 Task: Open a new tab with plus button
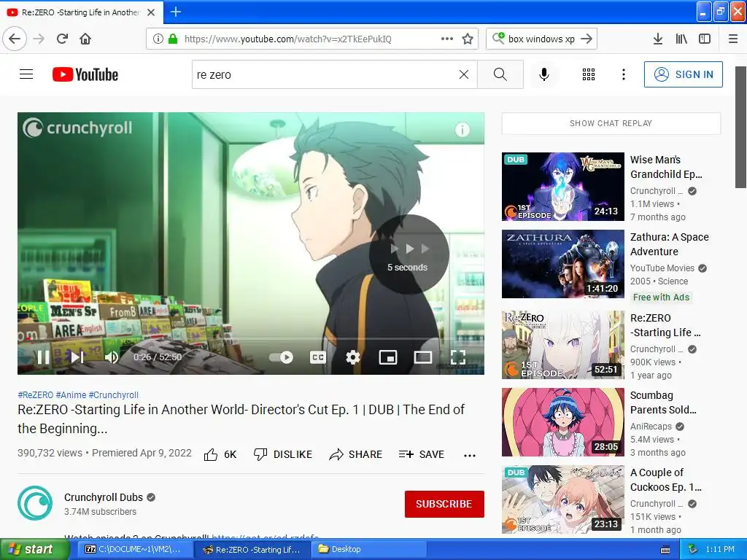(176, 12)
